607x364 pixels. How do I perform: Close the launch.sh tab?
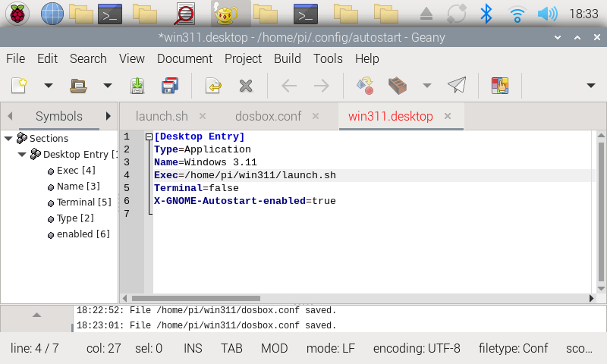point(203,116)
